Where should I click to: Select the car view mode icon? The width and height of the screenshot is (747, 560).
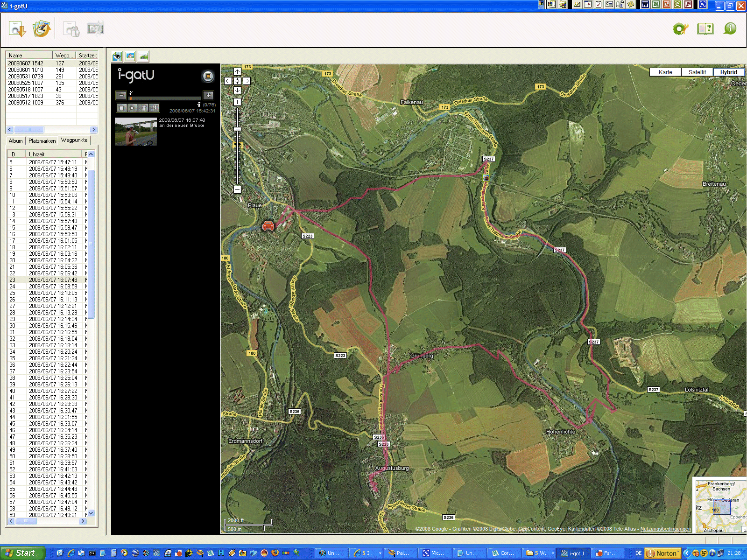[143, 56]
